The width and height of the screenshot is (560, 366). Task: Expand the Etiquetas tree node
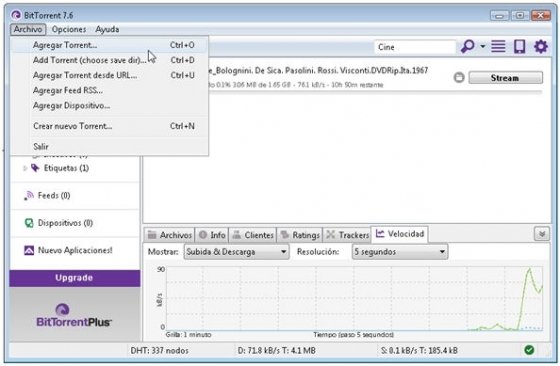click(25, 168)
